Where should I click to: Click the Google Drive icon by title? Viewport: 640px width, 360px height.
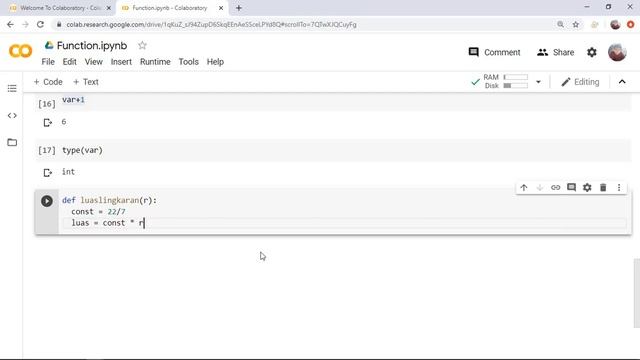coord(49,45)
